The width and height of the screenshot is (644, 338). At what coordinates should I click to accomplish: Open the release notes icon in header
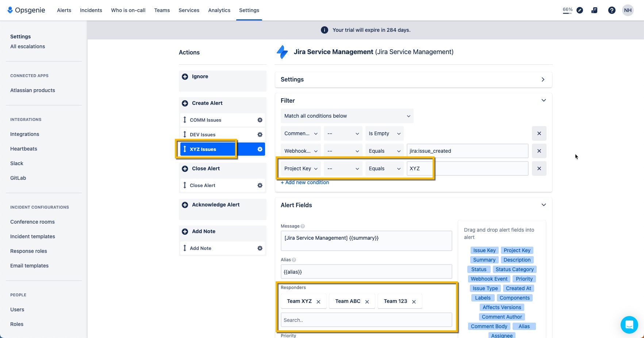pyautogui.click(x=594, y=10)
